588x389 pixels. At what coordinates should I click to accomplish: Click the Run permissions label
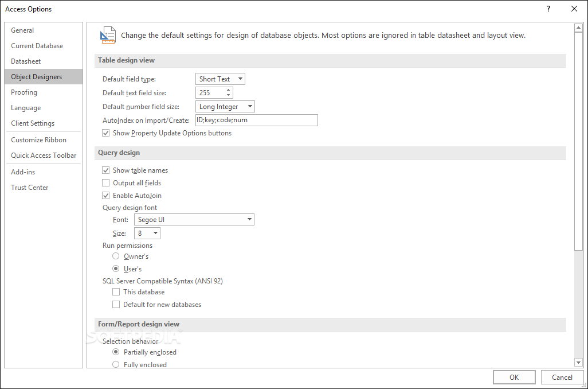[x=127, y=246]
